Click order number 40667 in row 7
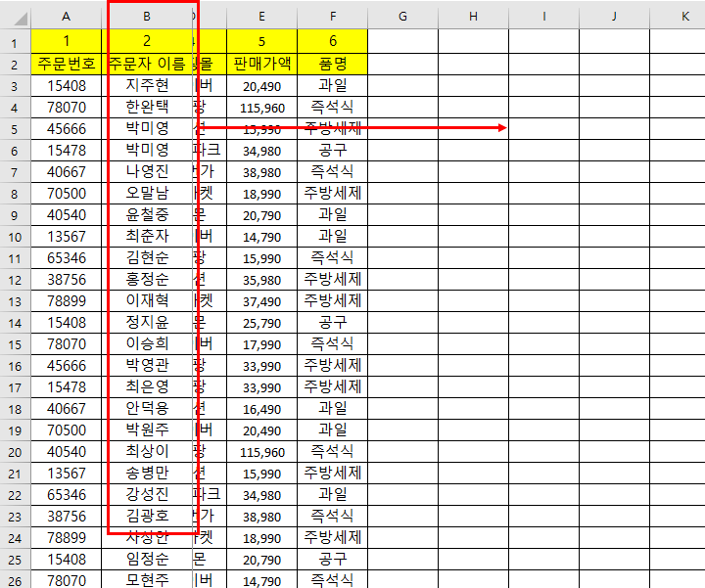 pyautogui.click(x=67, y=172)
